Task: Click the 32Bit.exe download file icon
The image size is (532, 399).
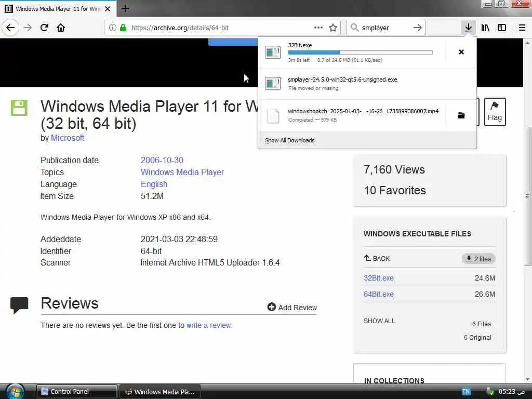Action: (x=273, y=52)
